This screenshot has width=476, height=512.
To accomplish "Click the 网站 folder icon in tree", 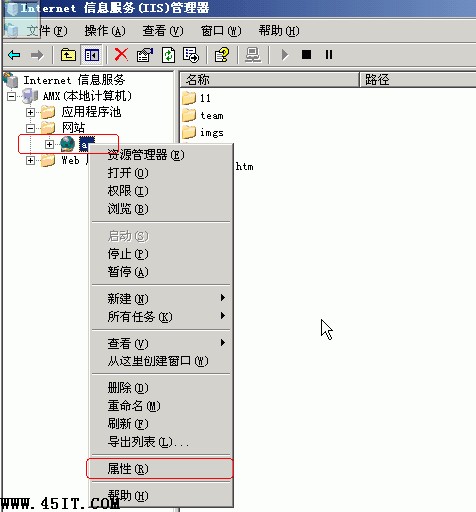I will tap(48, 127).
